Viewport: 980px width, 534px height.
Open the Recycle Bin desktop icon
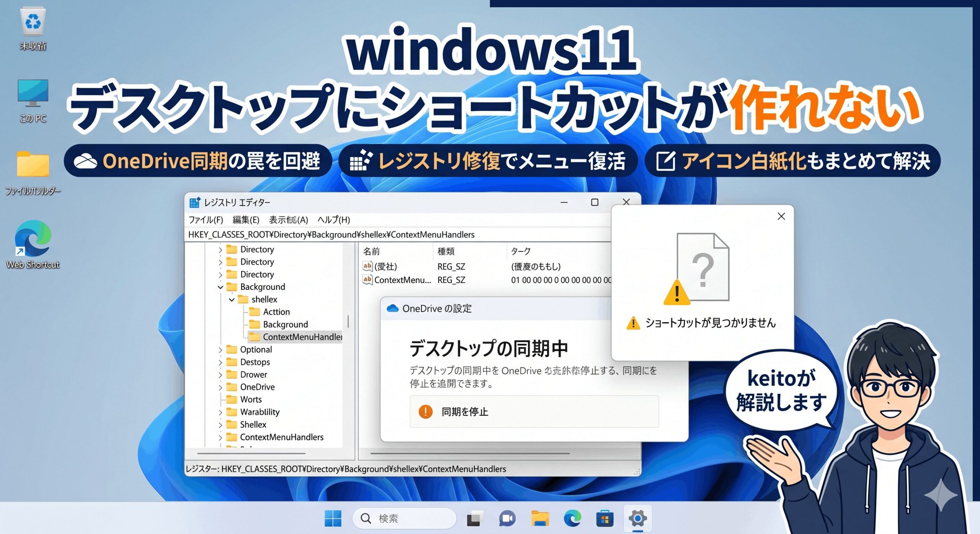click(x=33, y=22)
